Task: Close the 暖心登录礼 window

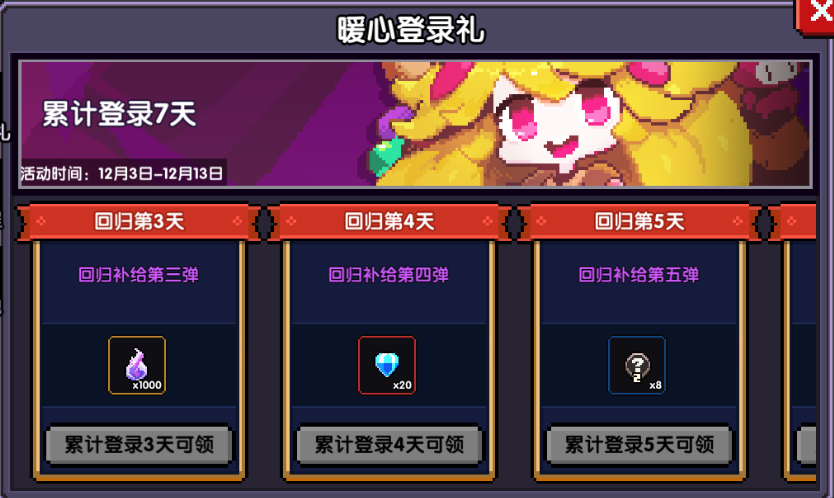Action: (815, 15)
